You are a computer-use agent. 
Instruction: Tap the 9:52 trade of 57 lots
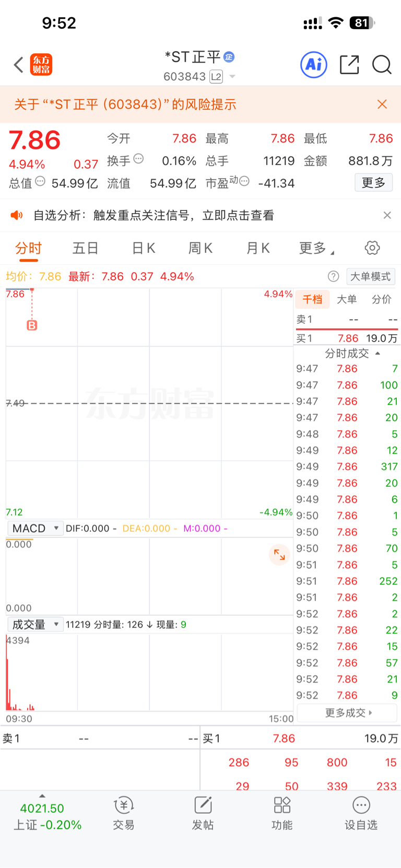(x=347, y=663)
